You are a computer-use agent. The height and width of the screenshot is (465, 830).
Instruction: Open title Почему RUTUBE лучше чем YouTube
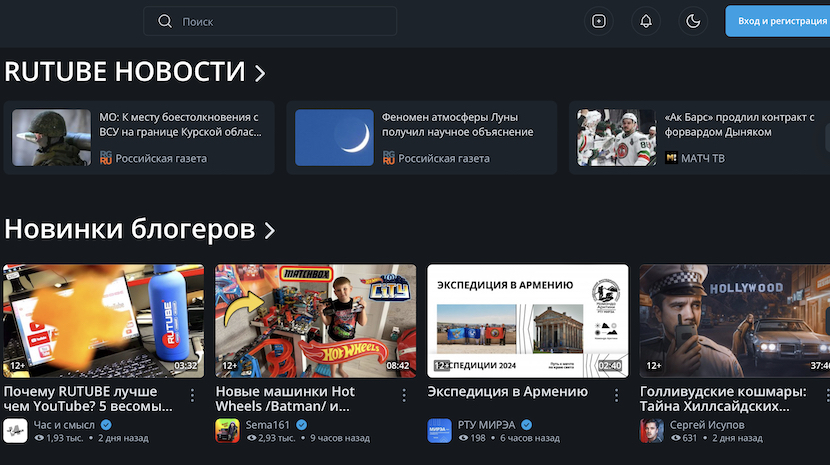pos(88,399)
